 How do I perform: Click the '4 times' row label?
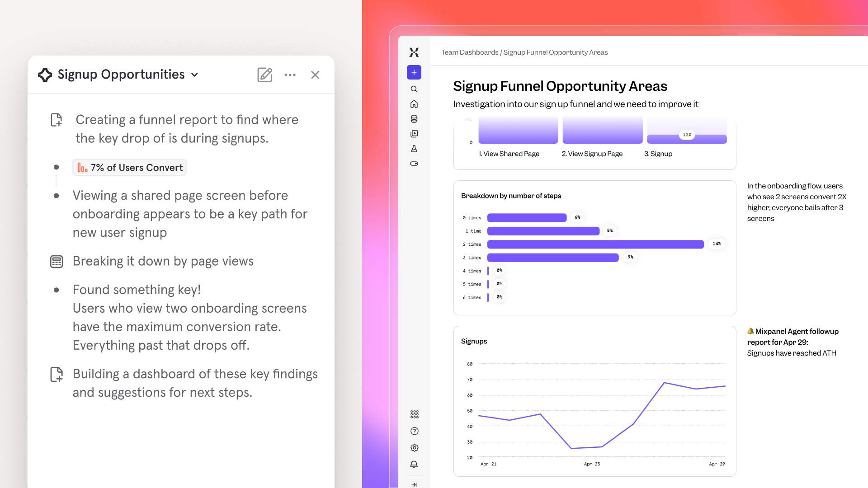472,271
